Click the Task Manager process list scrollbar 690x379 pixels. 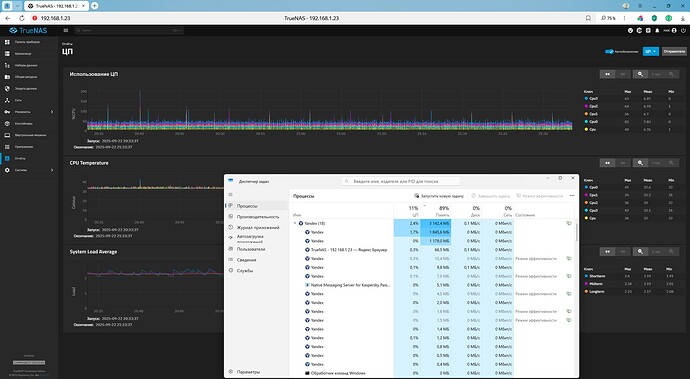tap(576, 232)
